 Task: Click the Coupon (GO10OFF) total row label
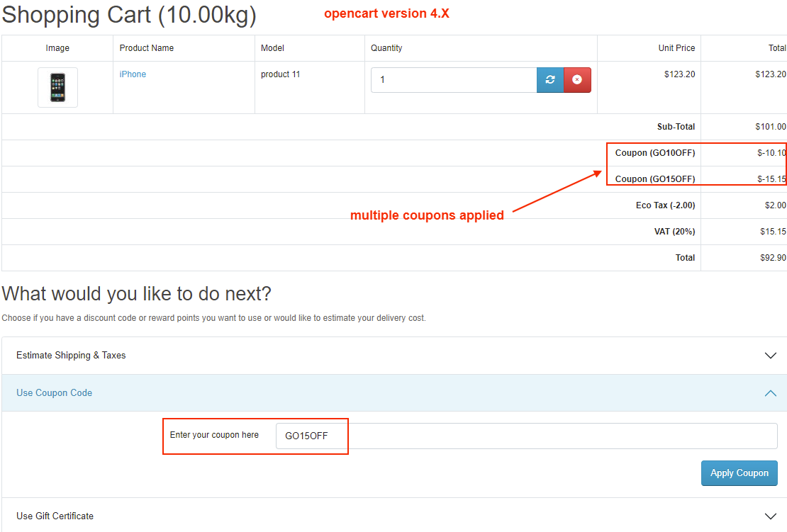(x=655, y=153)
